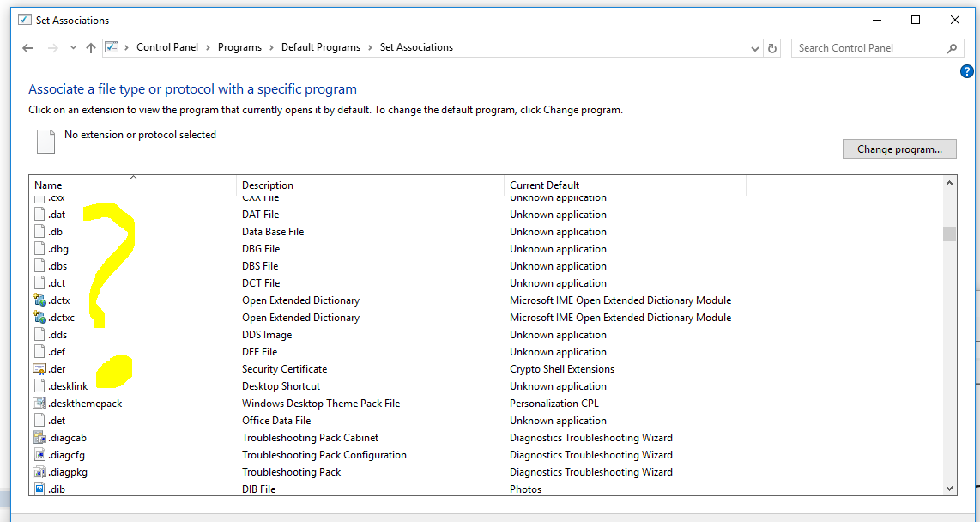
Task: Click the scrollbar down arrow
Action: (x=949, y=489)
